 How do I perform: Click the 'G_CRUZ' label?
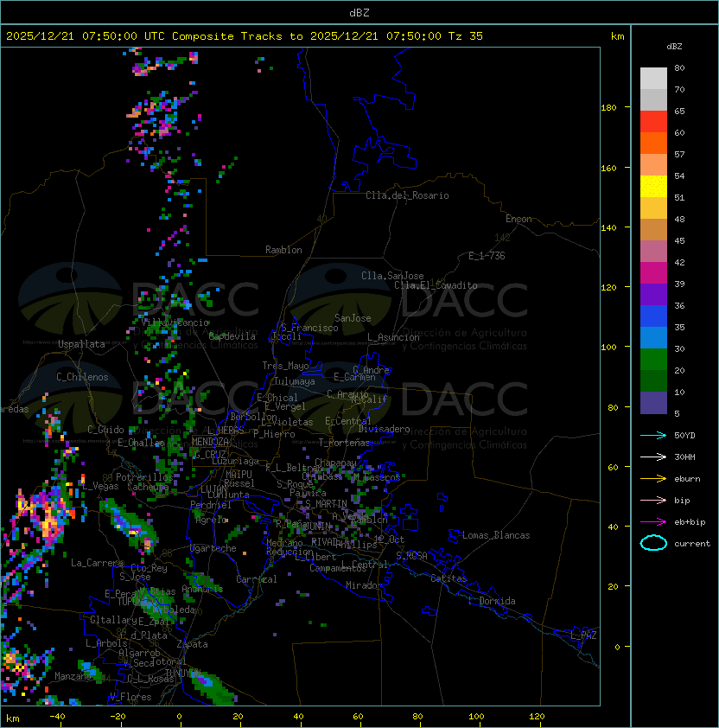[x=210, y=454]
